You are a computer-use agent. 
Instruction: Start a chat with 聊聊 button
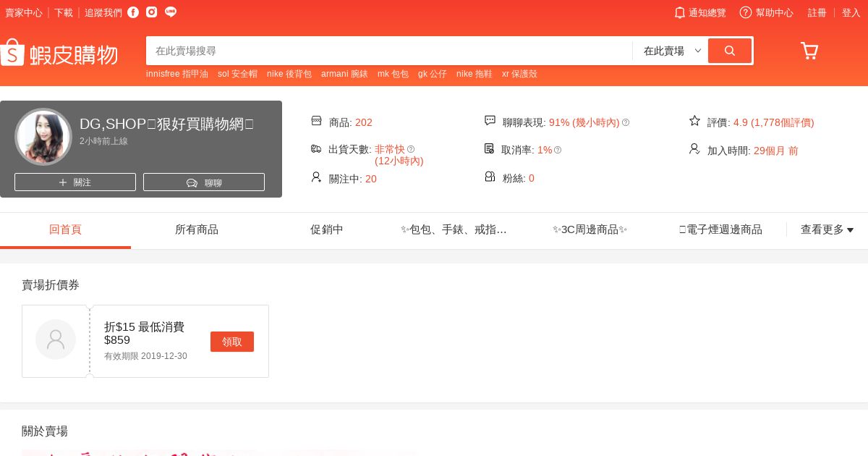pyautogui.click(x=204, y=182)
